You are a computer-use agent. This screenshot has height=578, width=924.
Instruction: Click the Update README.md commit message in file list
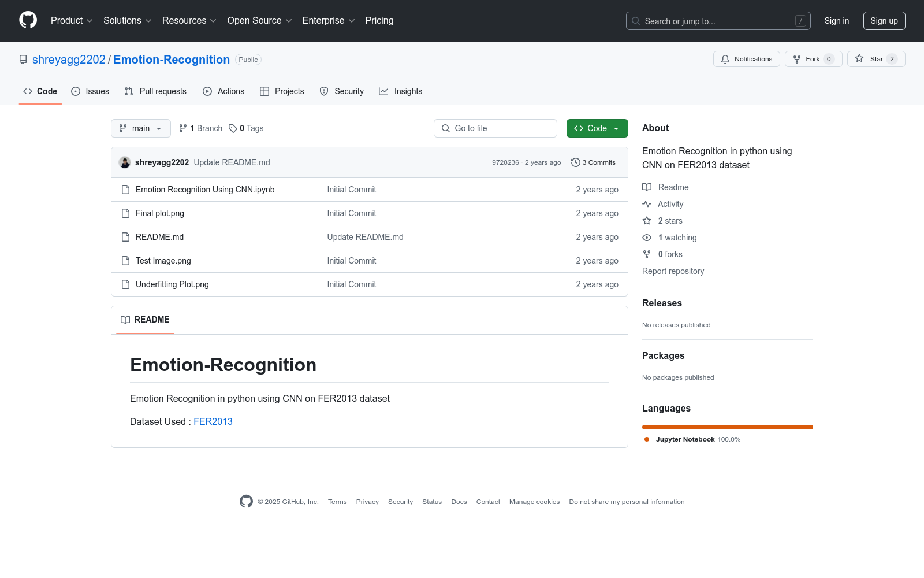pyautogui.click(x=366, y=237)
